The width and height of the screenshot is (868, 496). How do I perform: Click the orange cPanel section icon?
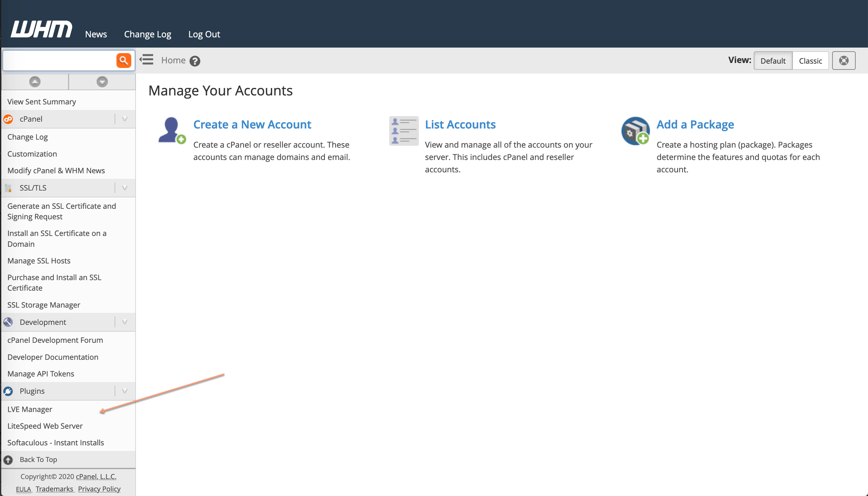(8, 119)
